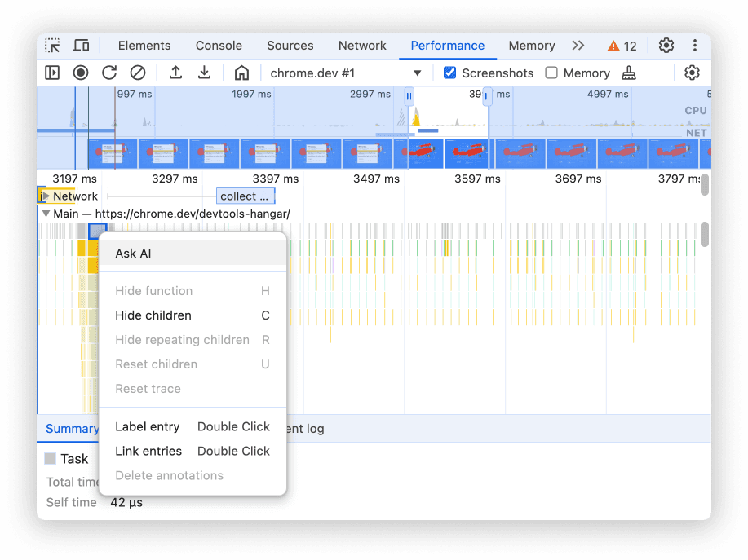The image size is (748, 560).
Task: Start recording with the record icon
Action: [80, 73]
